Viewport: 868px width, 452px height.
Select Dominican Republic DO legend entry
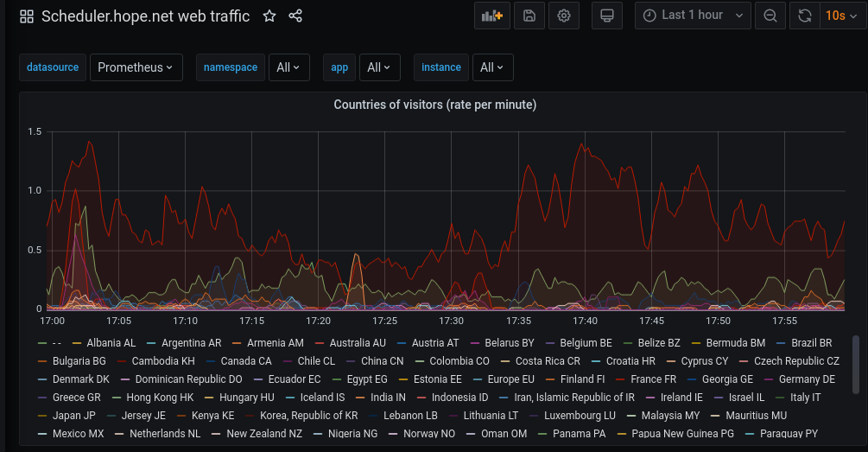(189, 380)
